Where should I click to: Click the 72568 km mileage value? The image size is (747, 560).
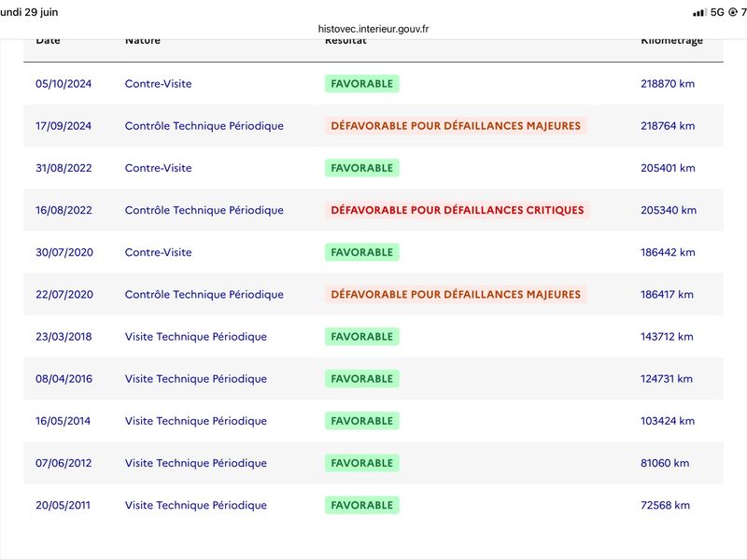pyautogui.click(x=665, y=505)
